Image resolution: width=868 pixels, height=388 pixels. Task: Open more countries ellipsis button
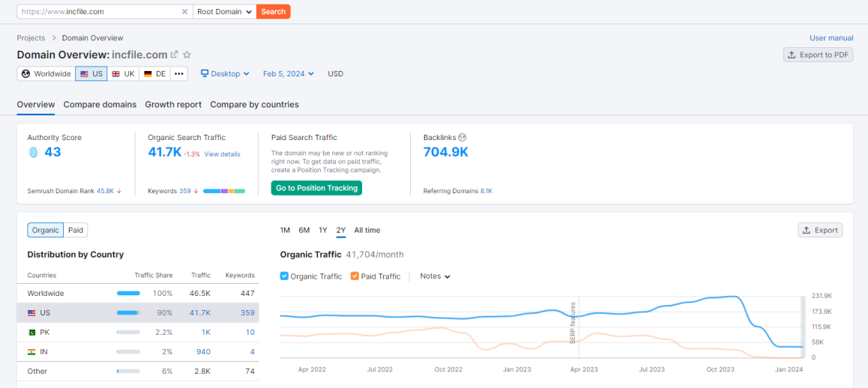coord(179,73)
